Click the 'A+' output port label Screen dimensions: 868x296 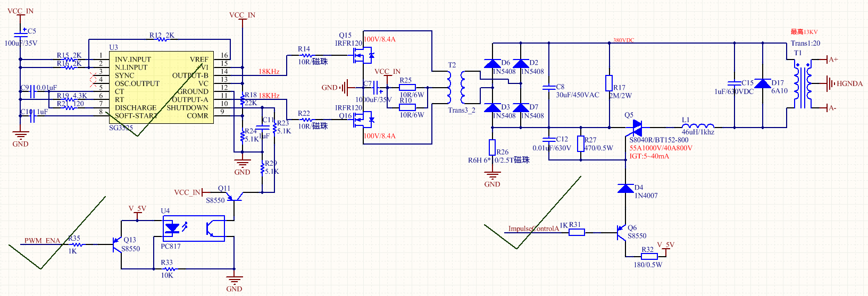833,60
